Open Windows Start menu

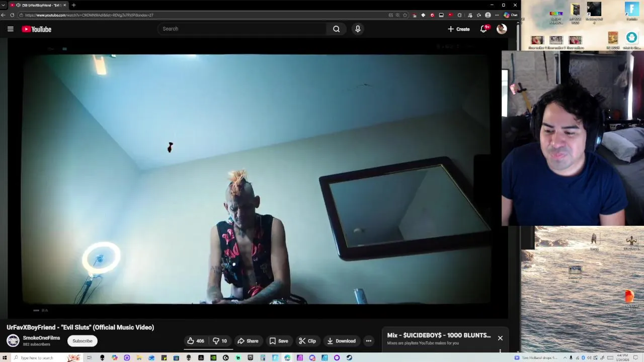coord(6,357)
